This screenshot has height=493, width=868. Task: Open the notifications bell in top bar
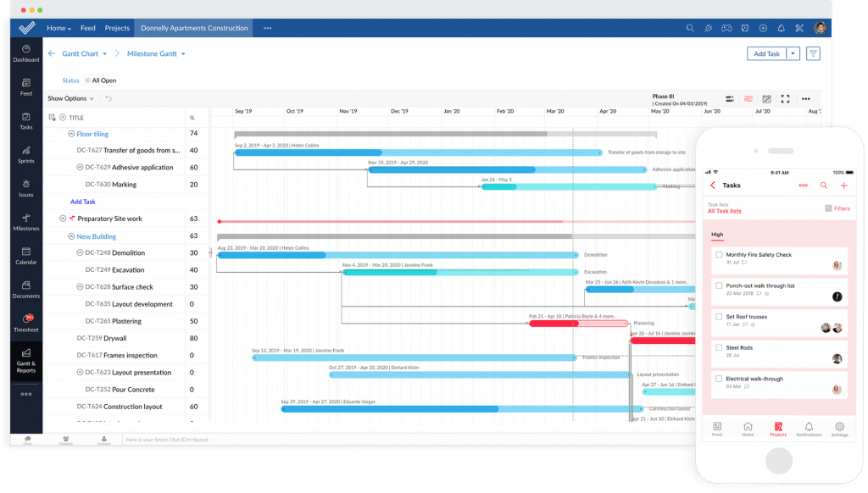(x=781, y=28)
